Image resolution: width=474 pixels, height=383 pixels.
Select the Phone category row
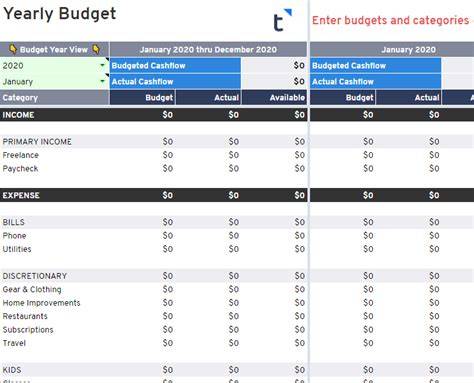tap(14, 235)
